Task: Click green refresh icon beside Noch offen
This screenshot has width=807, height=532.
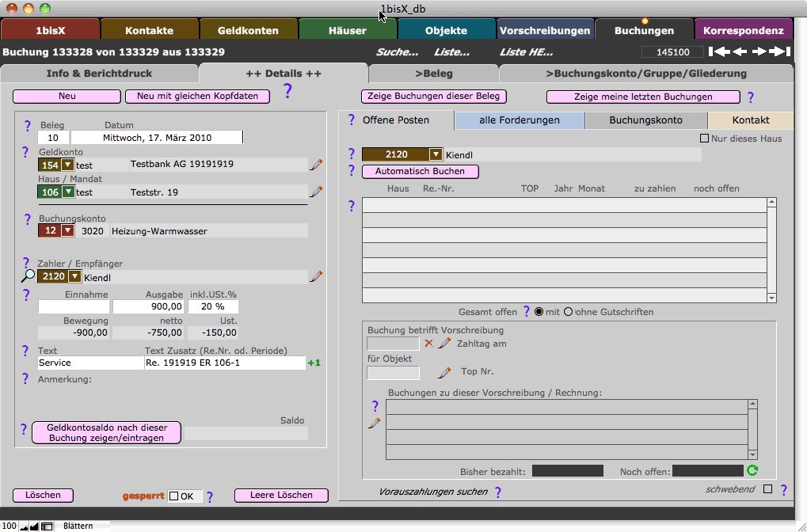Action: point(752,471)
